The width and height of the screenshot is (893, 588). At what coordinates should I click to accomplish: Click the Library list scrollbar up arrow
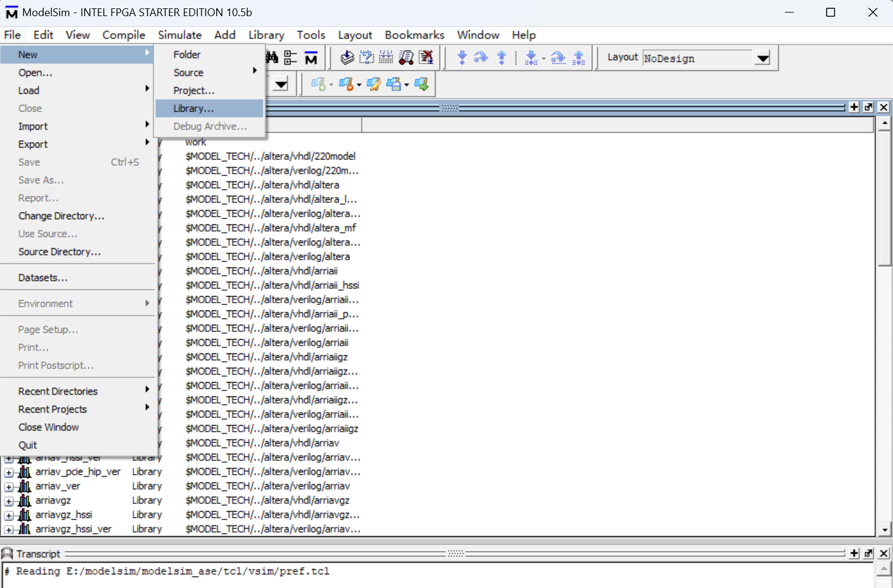click(x=885, y=124)
